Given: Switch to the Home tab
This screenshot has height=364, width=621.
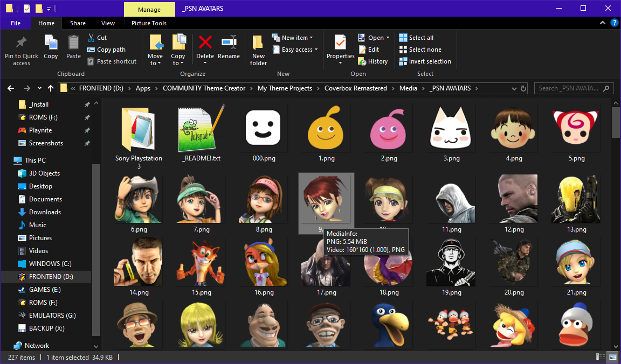Looking at the screenshot, I should (46, 23).
